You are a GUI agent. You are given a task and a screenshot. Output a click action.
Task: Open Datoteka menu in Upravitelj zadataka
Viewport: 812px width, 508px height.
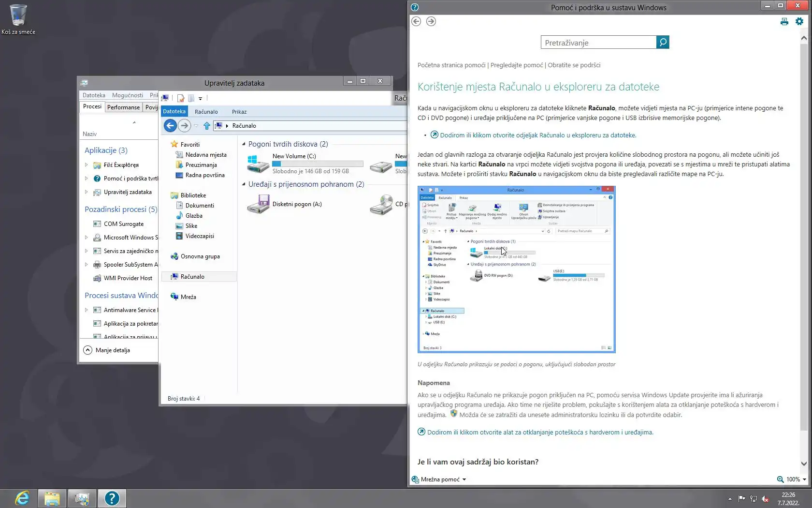(94, 95)
